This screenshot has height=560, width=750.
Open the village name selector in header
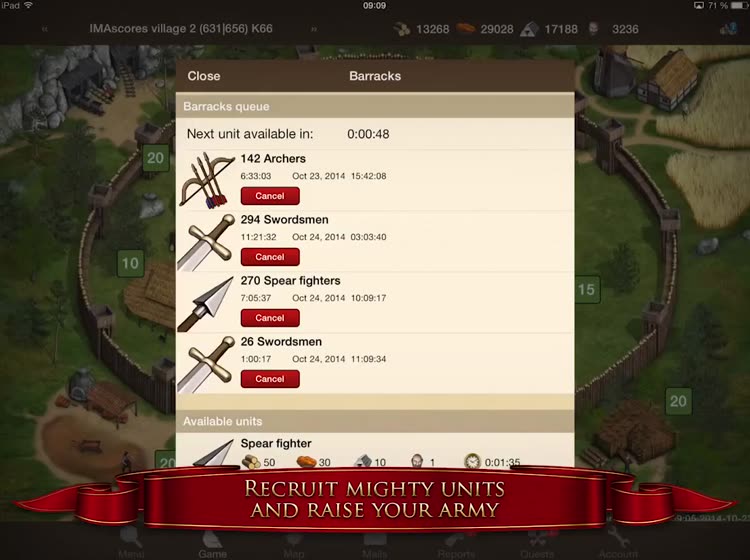click(181, 29)
